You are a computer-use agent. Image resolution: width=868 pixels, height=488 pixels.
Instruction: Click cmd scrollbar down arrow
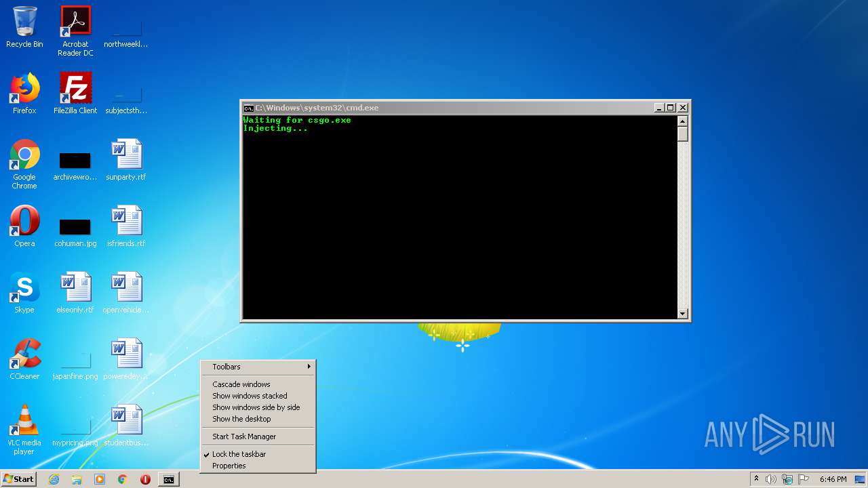[x=683, y=314]
